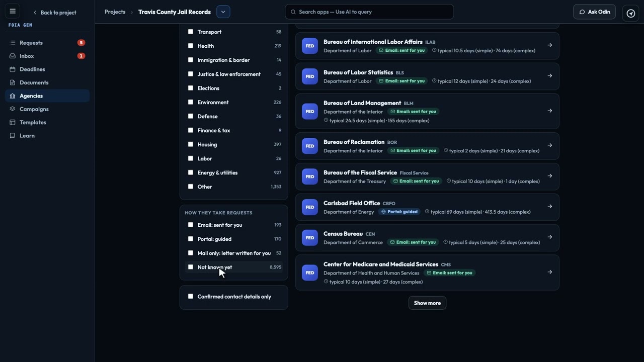Go to Deadlines in the sidebar
644x362 pixels.
point(47,69)
